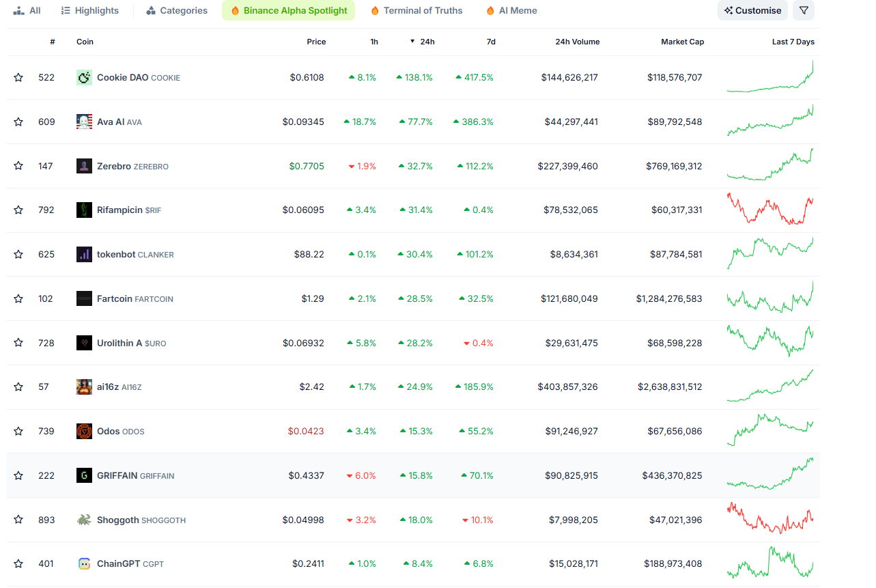Click the Ava AI logo icon

click(84, 122)
